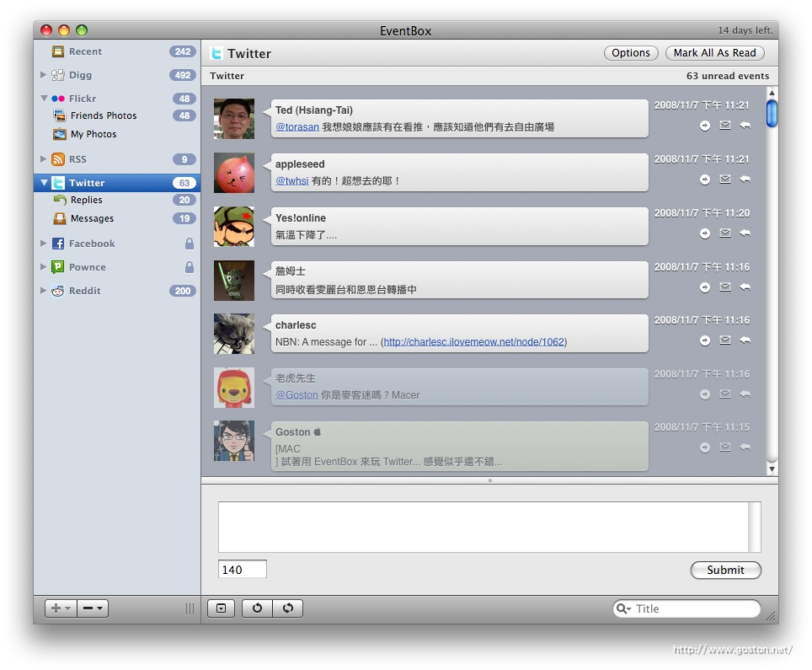Open the minus (remove) dropdown button
Screen dimensions: 812x670
pyautogui.click(x=93, y=608)
